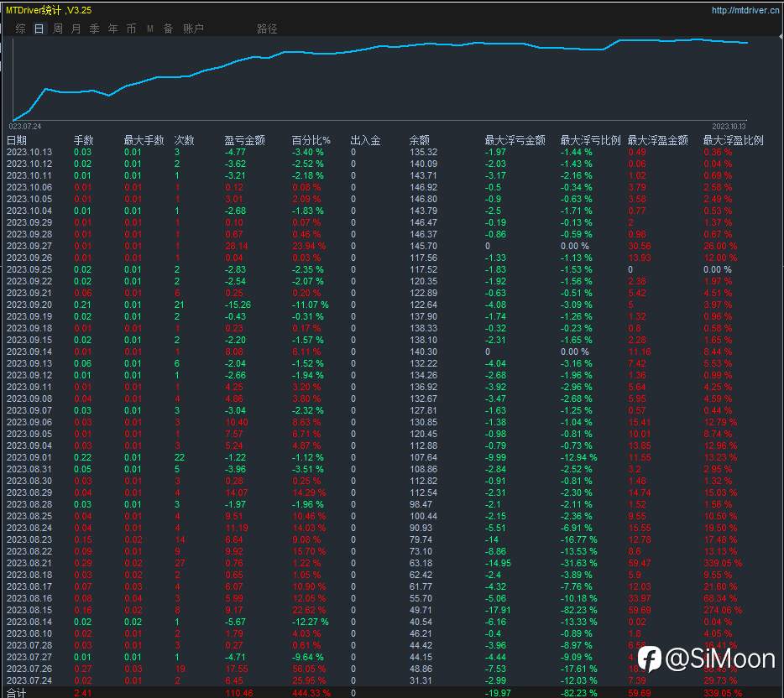The width and height of the screenshot is (784, 698).
Task: Open the 季 quarterly tab
Action: click(95, 29)
